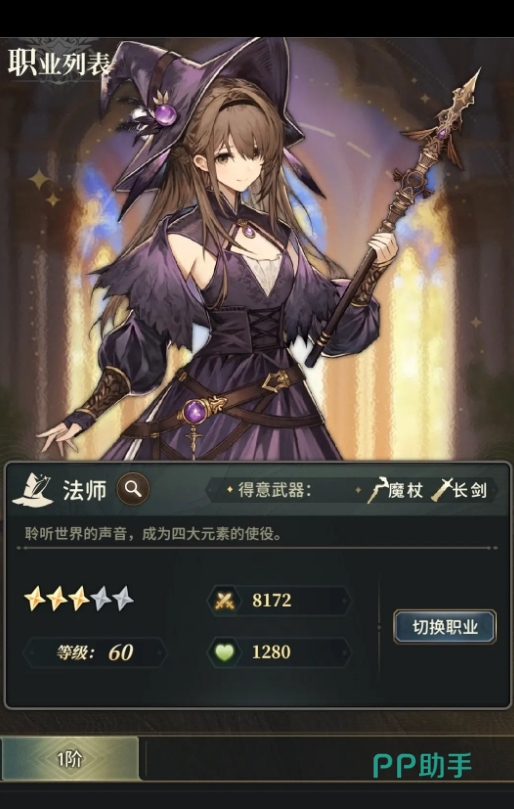Click the fourth silver star
This screenshot has height=809, width=514.
(101, 600)
